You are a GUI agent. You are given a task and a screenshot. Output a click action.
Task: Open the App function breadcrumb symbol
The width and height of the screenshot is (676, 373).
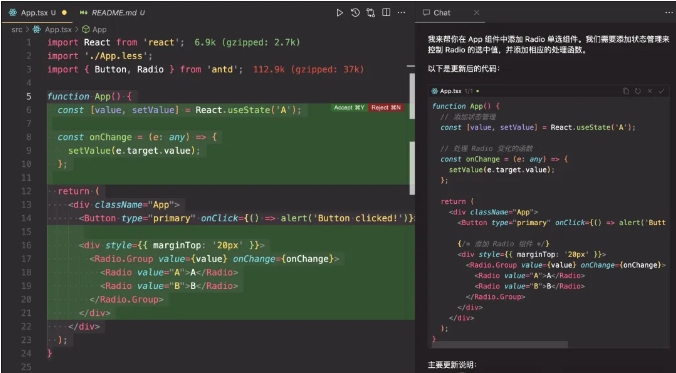[x=94, y=29]
